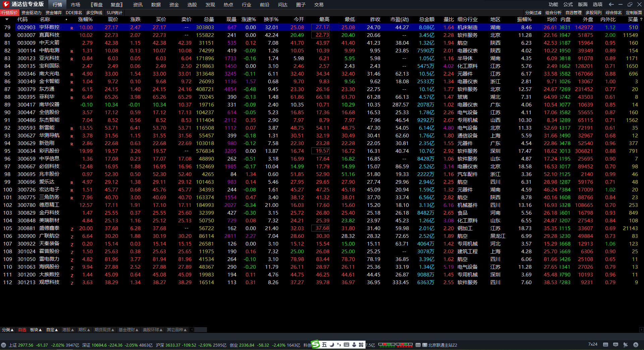644x350 pixels.
Task: Click boxed 最高 price 22.73 for 直真科技
Action: click(321, 35)
